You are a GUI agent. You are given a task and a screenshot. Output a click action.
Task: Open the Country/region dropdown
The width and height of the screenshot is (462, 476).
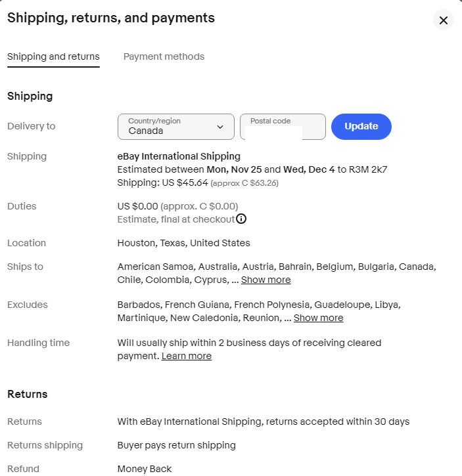coord(175,127)
